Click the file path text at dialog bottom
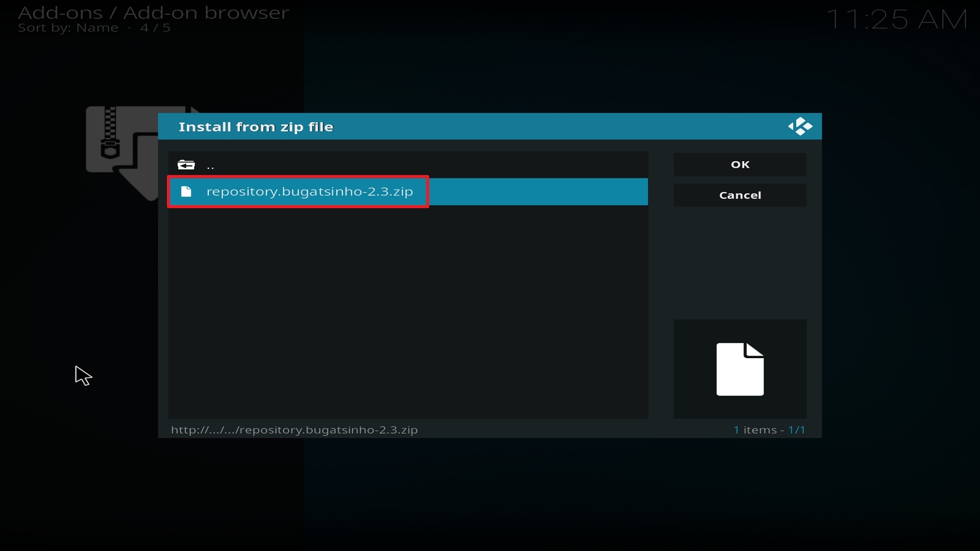 click(x=295, y=430)
